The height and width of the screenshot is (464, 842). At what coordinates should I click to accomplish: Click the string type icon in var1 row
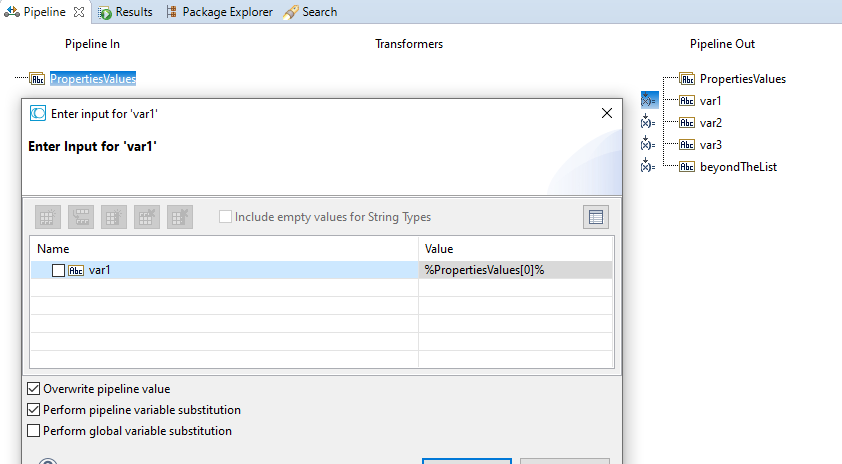coord(76,271)
